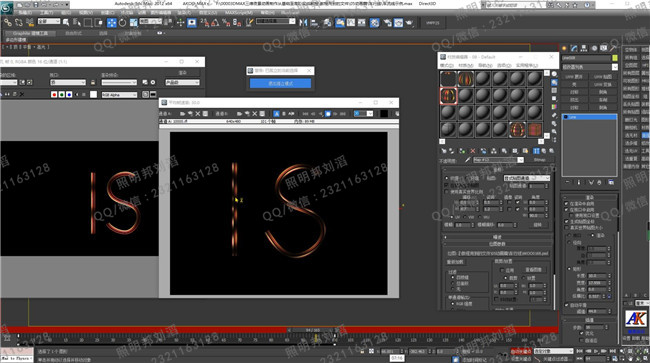Open Navigation menu in Material Editor
Screen dimensions: 650x363
[485, 65]
